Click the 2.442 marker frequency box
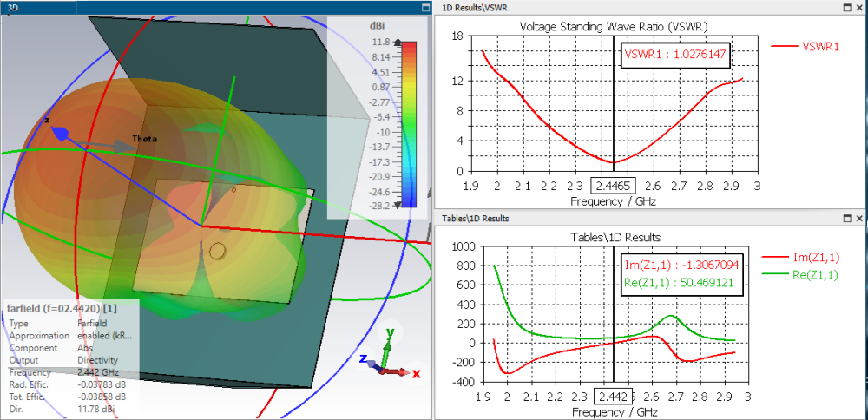The image size is (868, 420). (613, 397)
